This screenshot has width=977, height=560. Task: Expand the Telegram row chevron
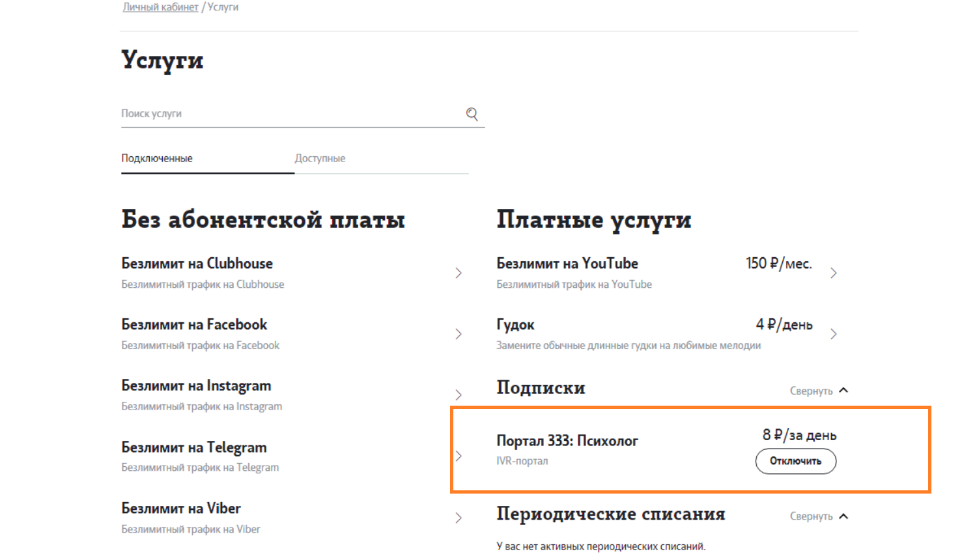[x=459, y=456]
